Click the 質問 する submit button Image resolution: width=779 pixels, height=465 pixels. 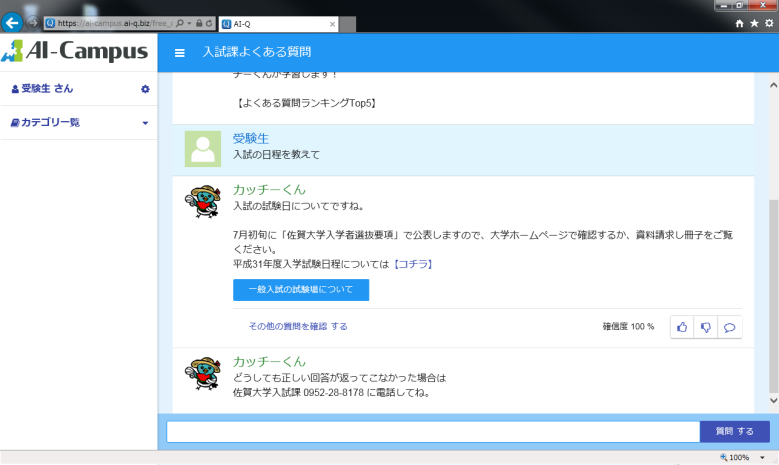[735, 431]
